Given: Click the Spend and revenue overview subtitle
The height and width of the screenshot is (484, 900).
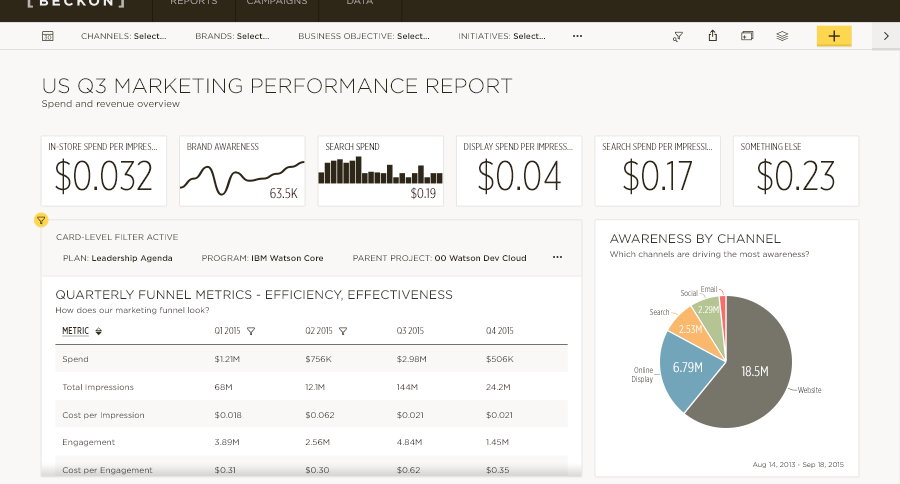Looking at the screenshot, I should [110, 104].
